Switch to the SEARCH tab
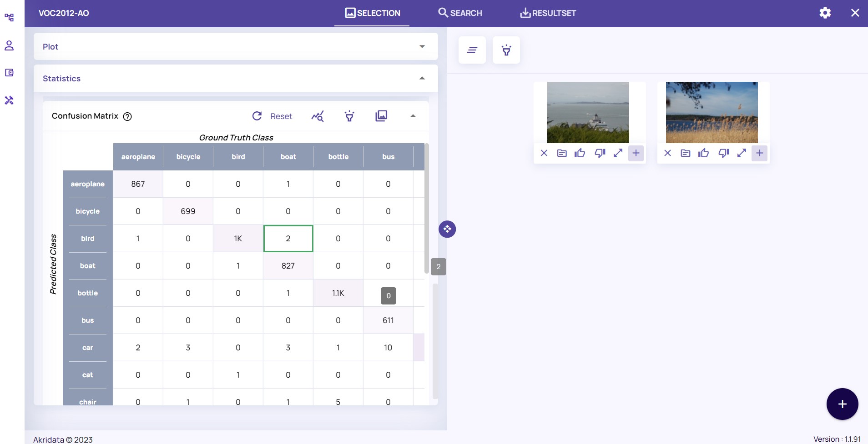 (x=460, y=13)
